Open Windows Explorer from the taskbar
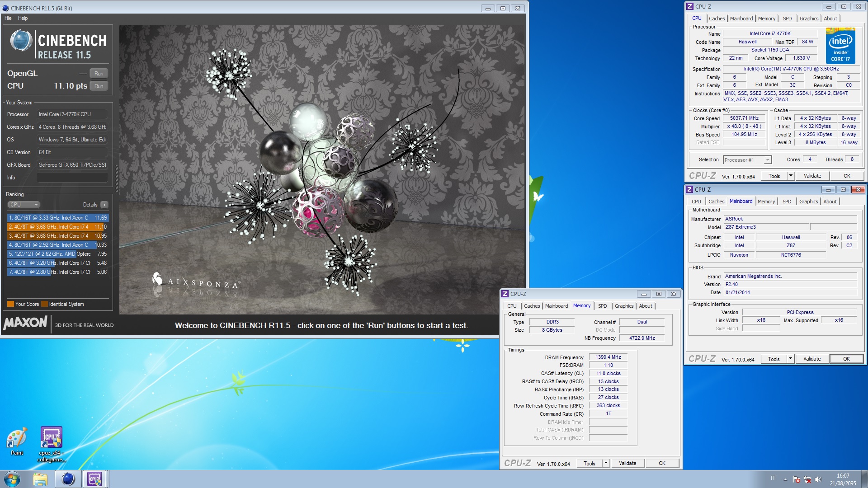The width and height of the screenshot is (868, 488). [x=40, y=479]
